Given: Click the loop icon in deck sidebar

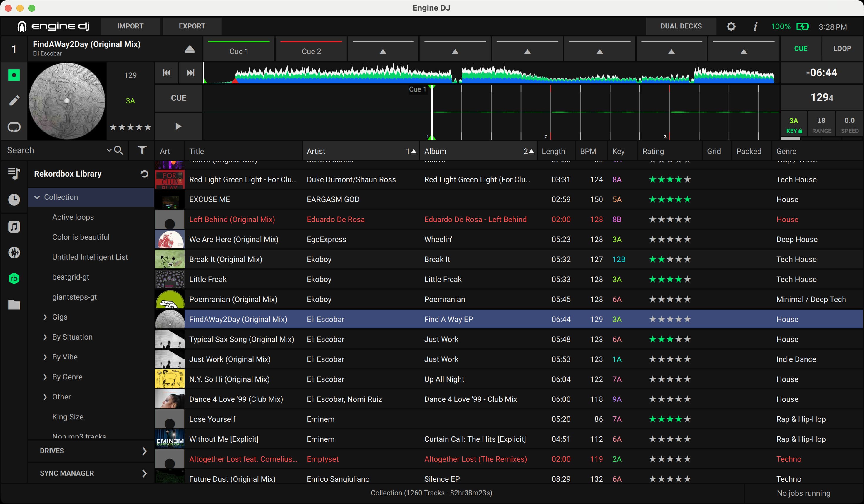Looking at the screenshot, I should 14,127.
